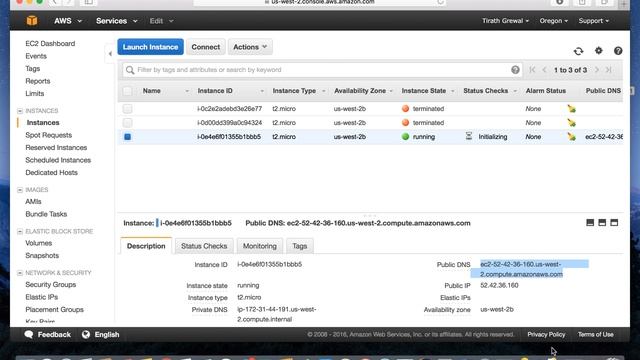Switch to the Status Checks tab
Image resolution: width=640 pixels, height=360 pixels.
point(204,246)
